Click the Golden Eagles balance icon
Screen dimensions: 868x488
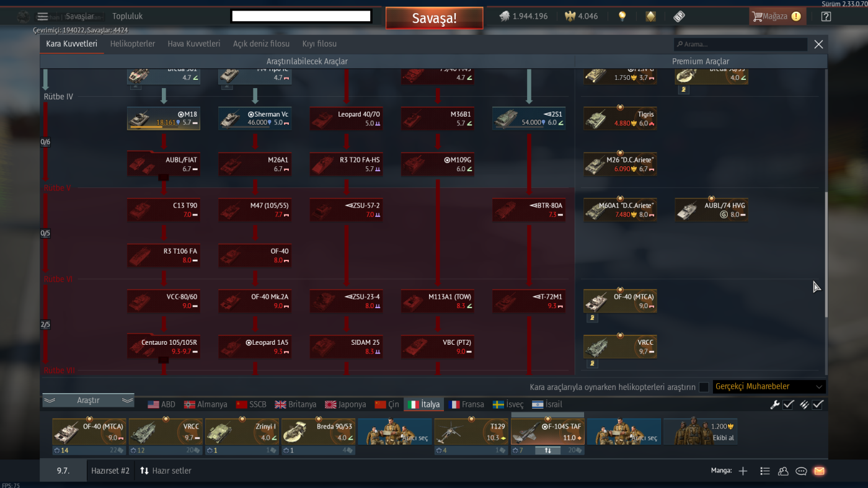[x=570, y=16]
